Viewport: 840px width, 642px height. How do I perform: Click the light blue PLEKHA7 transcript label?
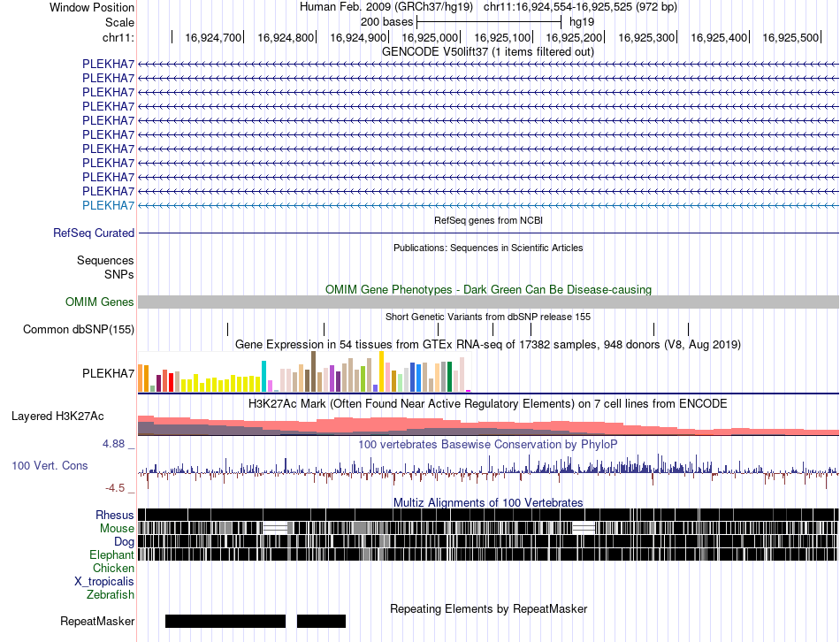[108, 206]
